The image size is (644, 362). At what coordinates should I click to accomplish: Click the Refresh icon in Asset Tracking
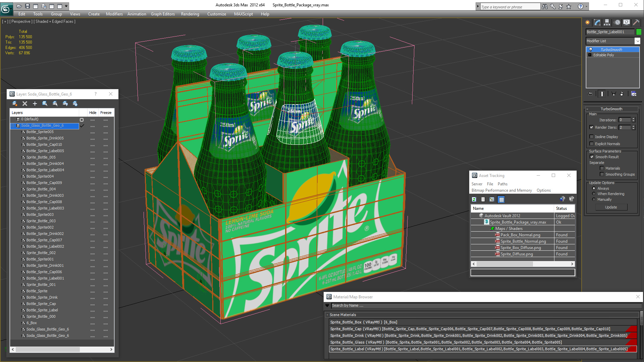pos(474,199)
